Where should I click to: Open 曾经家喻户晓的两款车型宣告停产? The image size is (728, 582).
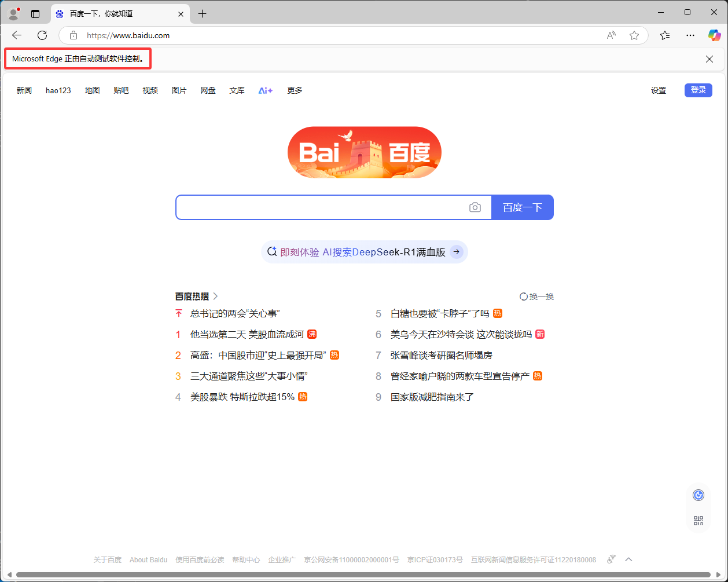click(460, 376)
